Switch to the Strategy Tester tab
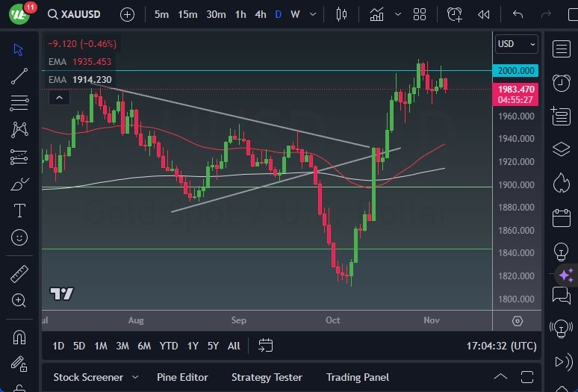 267,377
